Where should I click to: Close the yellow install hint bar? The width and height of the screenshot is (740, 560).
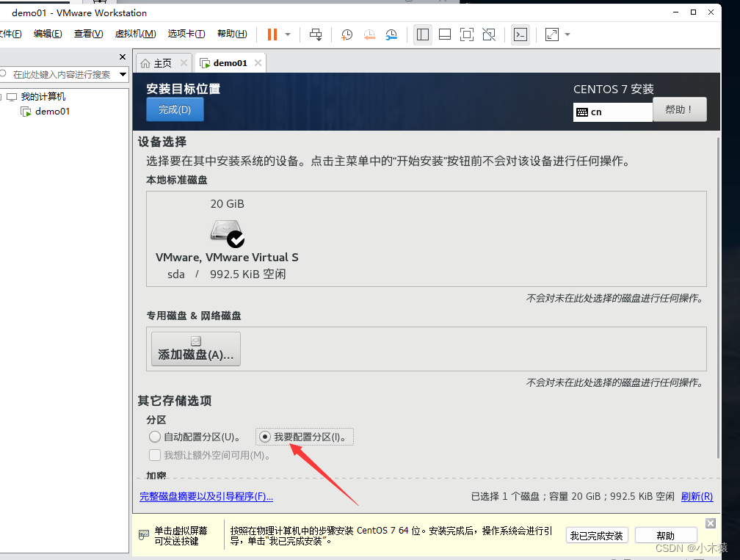tap(711, 523)
